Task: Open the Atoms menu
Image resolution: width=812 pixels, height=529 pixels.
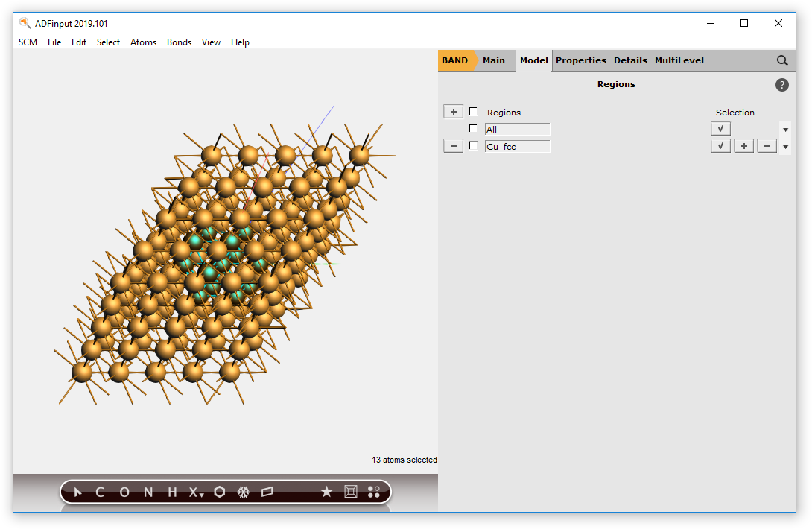Action: 143,42
